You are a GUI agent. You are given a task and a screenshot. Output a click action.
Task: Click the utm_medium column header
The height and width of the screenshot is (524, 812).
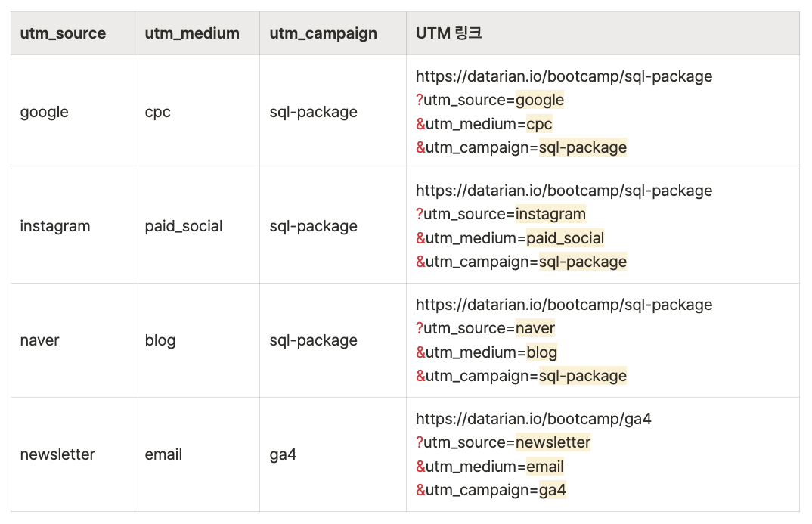click(192, 33)
